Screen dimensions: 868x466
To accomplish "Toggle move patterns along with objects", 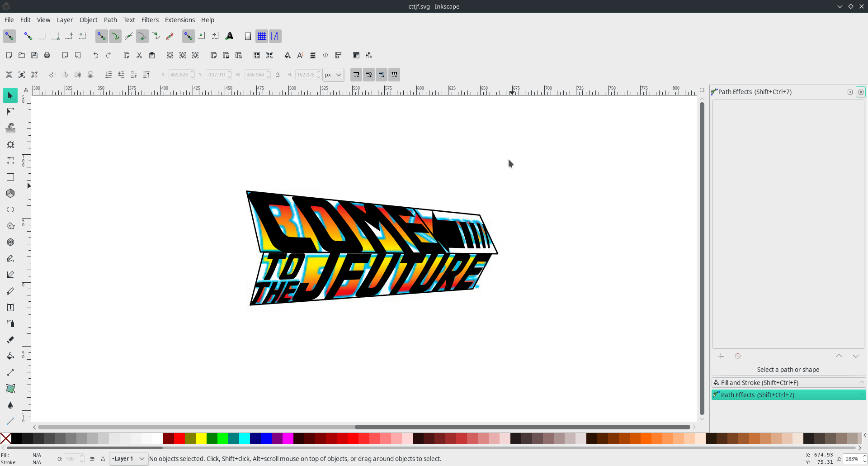I will (x=394, y=75).
